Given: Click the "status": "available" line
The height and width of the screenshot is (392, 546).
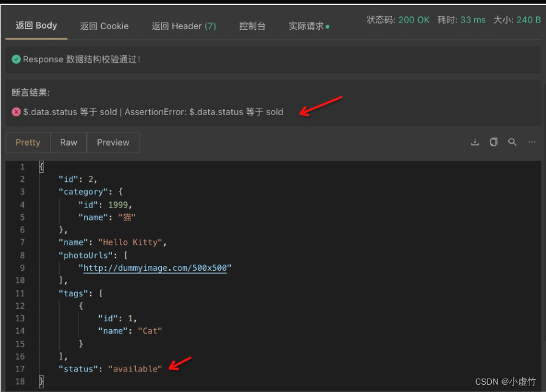Looking at the screenshot, I should pyautogui.click(x=110, y=369).
